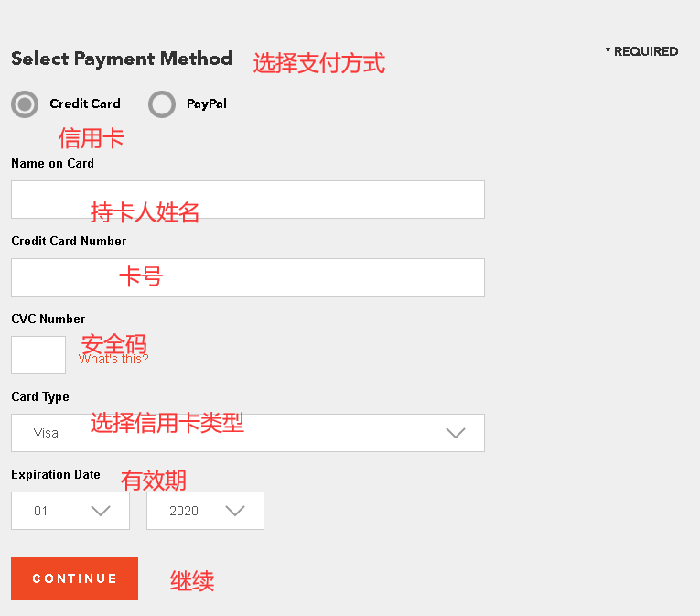Select the Credit Card radio button
Viewport: 700px width, 616px height.
[25, 104]
